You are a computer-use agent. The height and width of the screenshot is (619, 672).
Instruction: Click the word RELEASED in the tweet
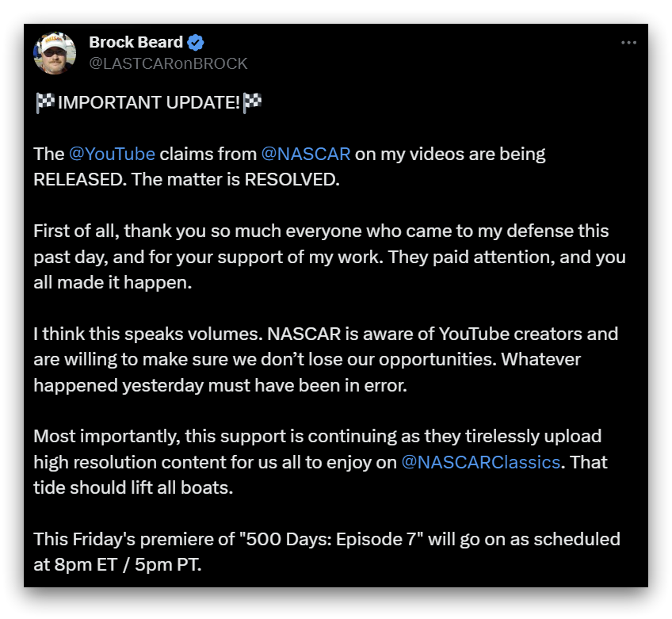pos(80,180)
